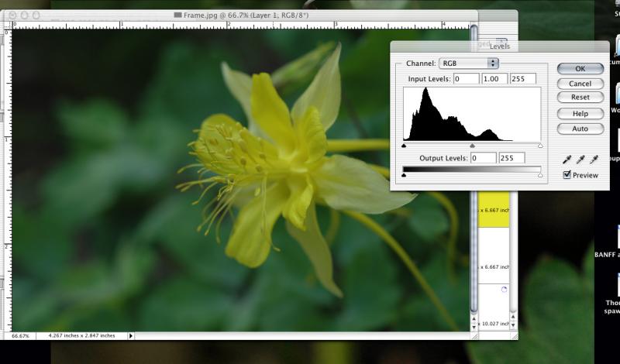The width and height of the screenshot is (620, 364).
Task: Focus the output levels field showing 0
Action: coord(483,158)
